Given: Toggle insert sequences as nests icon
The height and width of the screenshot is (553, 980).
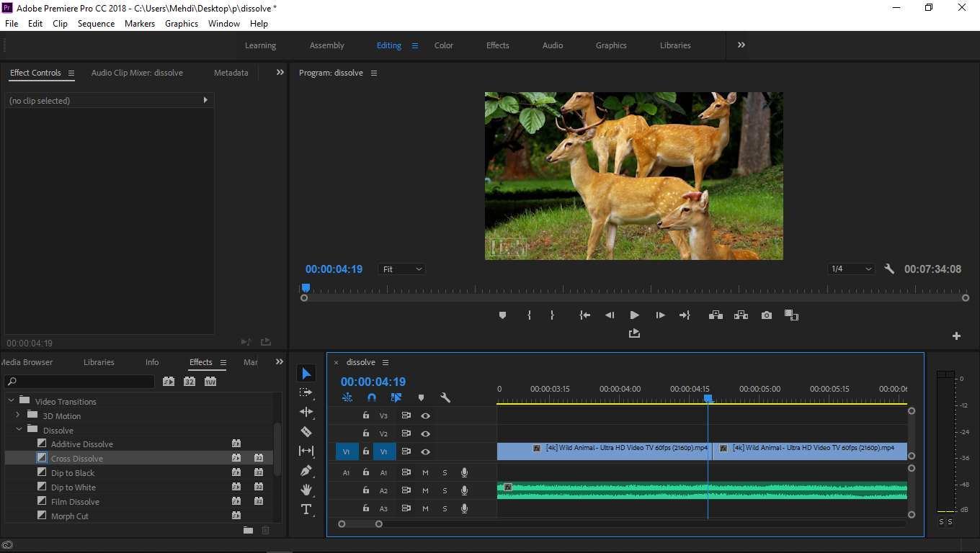Looking at the screenshot, I should pyautogui.click(x=347, y=397).
